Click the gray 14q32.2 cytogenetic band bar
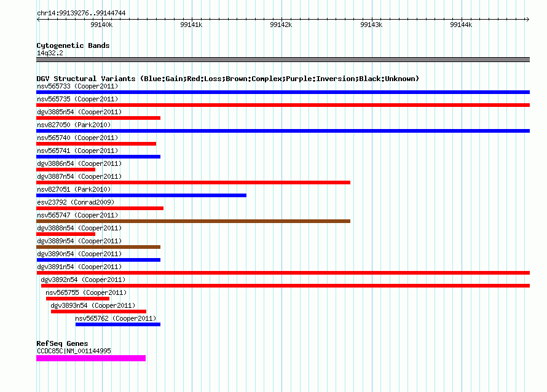The image size is (547, 392). 283,60
